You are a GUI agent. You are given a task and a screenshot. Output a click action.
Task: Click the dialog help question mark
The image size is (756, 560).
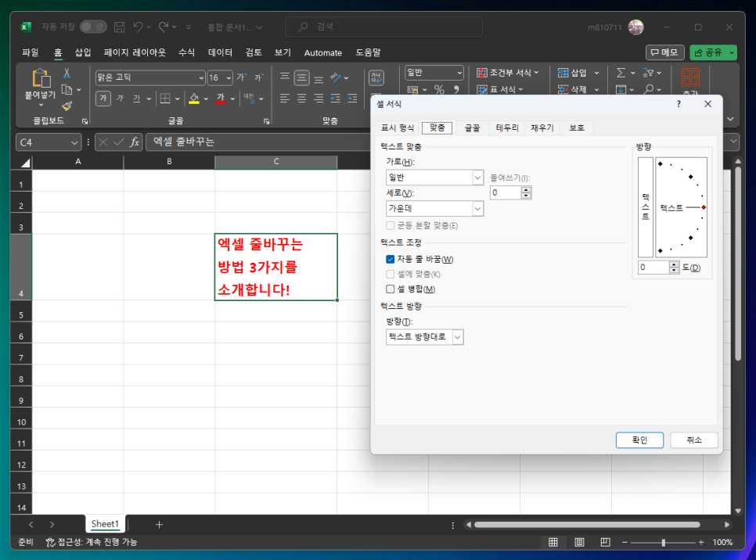click(x=679, y=104)
